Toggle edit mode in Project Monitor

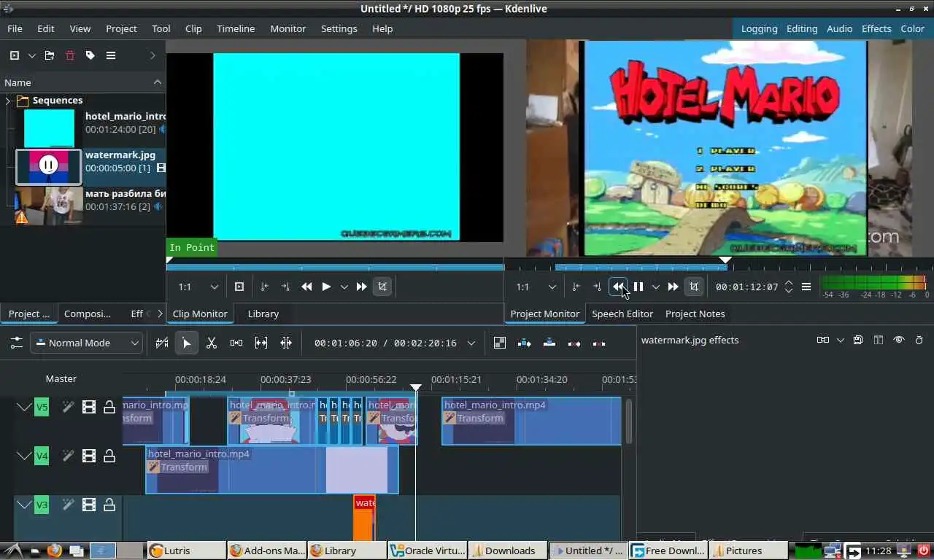coord(694,287)
